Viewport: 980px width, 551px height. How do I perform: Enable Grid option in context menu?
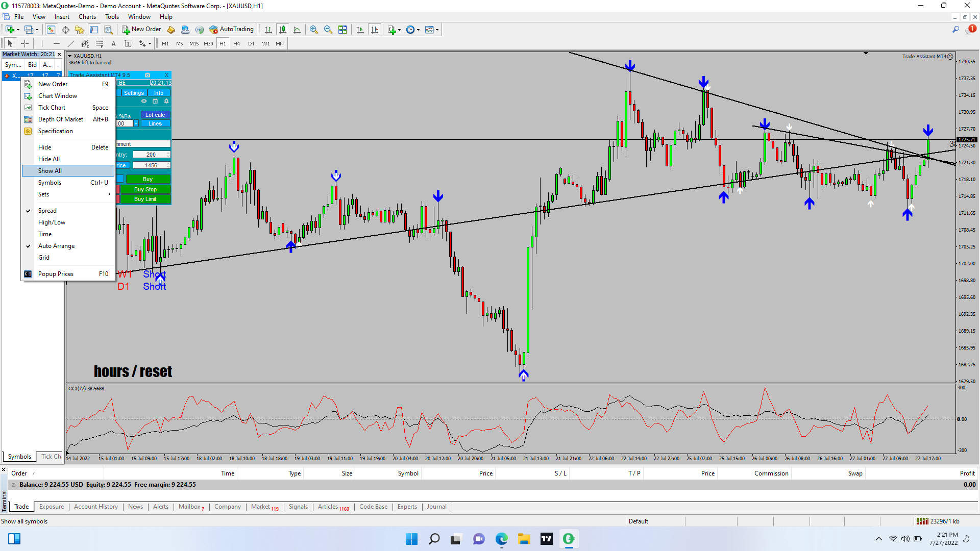pyautogui.click(x=44, y=258)
